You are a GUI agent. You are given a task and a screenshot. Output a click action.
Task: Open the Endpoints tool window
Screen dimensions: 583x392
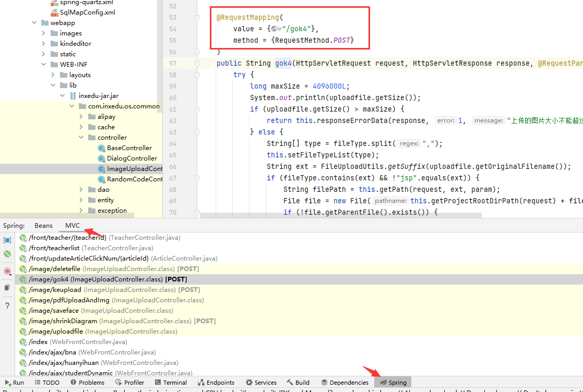point(216,382)
